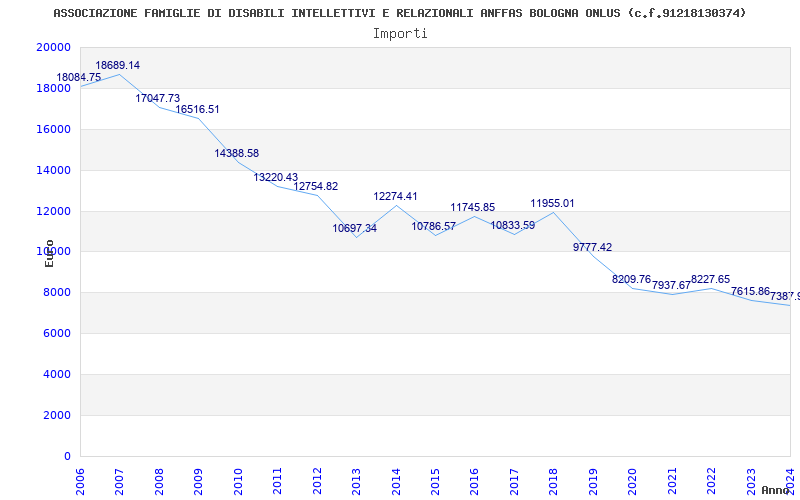Click x-axis year label 2018
Viewport: 800px width, 500px height.
[554, 482]
